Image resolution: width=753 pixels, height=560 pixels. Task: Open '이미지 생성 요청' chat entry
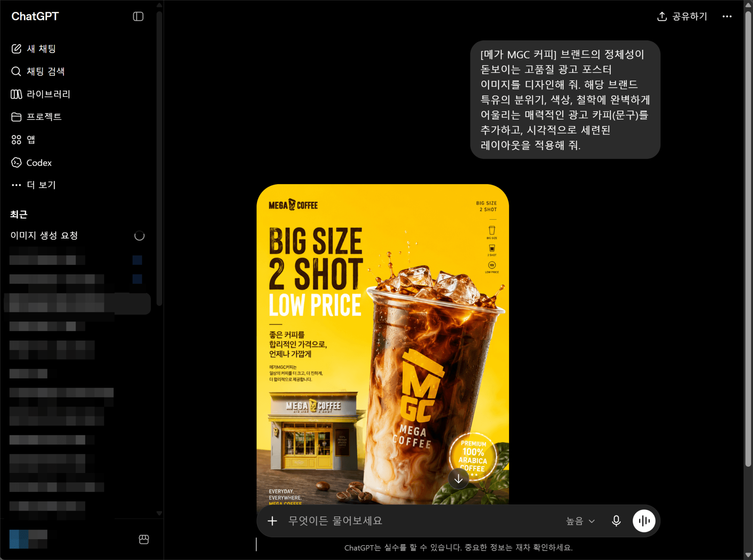78,236
